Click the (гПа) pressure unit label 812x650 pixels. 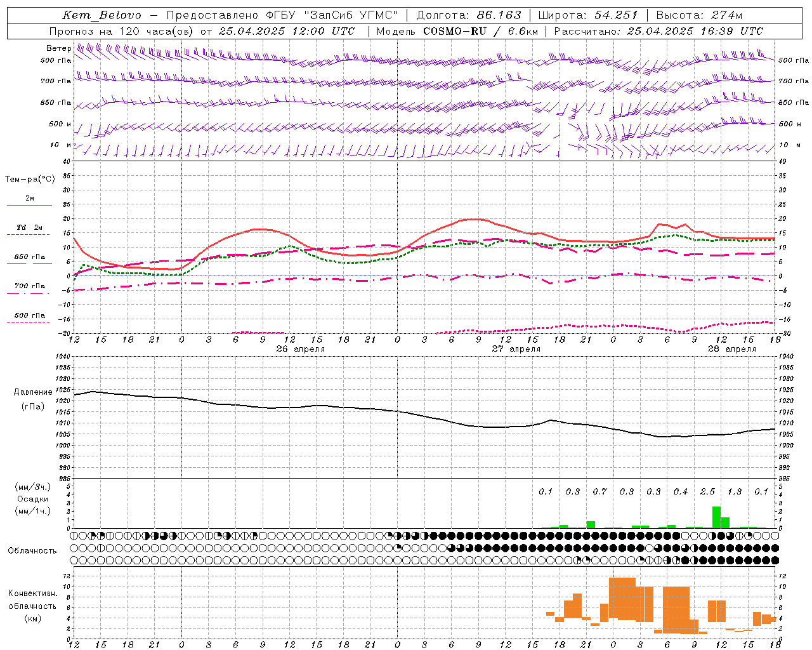point(33,407)
